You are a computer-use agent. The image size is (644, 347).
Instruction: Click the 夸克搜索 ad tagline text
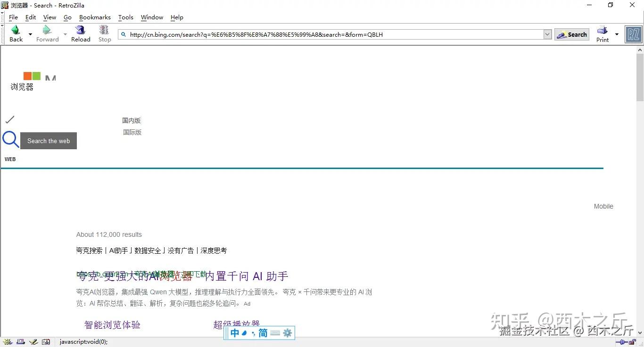point(151,250)
